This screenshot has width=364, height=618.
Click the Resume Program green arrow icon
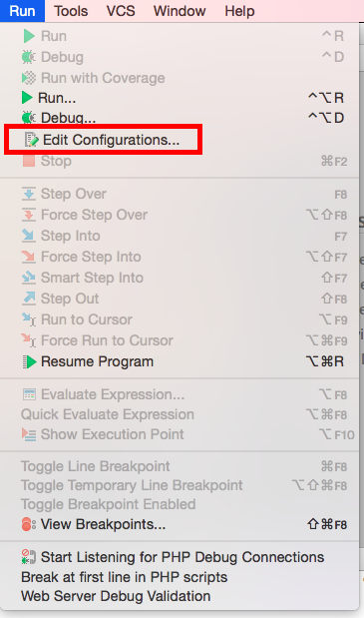[29, 361]
